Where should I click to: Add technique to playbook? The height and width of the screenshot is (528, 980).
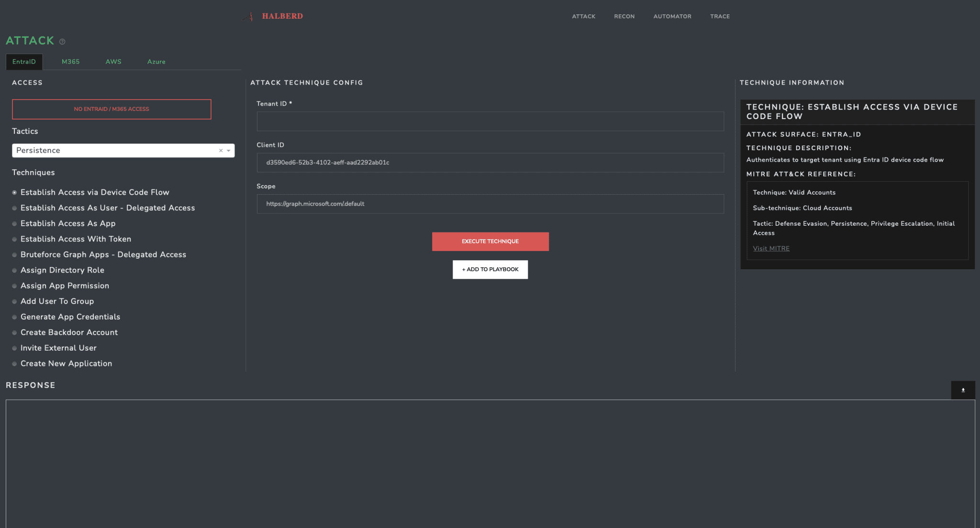pyautogui.click(x=490, y=269)
